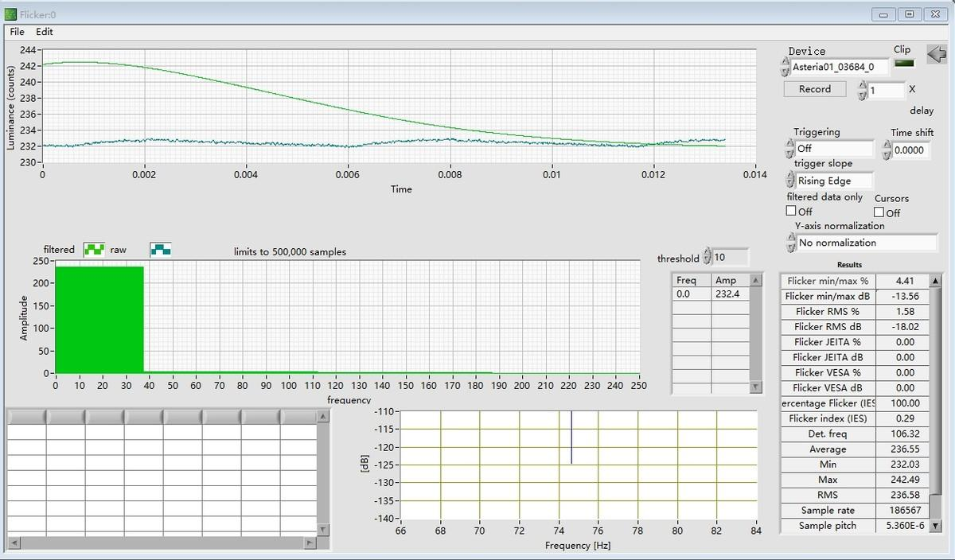Open the File menu
955x560 pixels.
tap(17, 32)
